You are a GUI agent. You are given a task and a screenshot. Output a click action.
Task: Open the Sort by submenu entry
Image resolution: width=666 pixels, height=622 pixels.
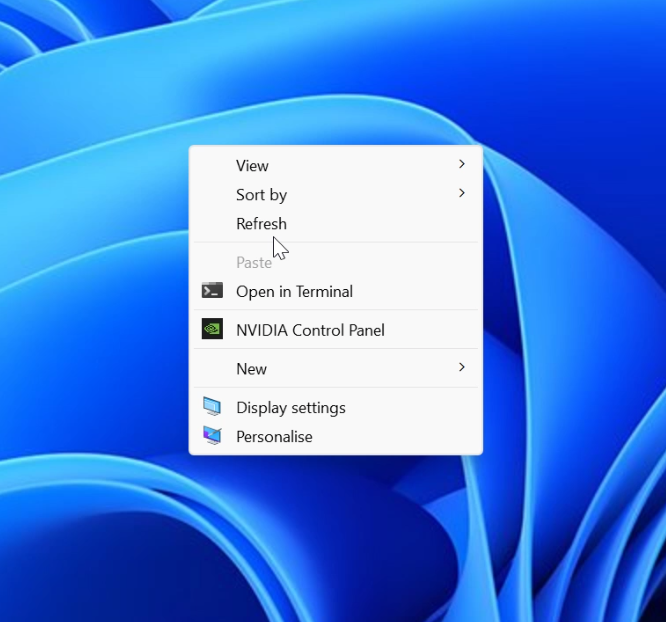tap(336, 195)
